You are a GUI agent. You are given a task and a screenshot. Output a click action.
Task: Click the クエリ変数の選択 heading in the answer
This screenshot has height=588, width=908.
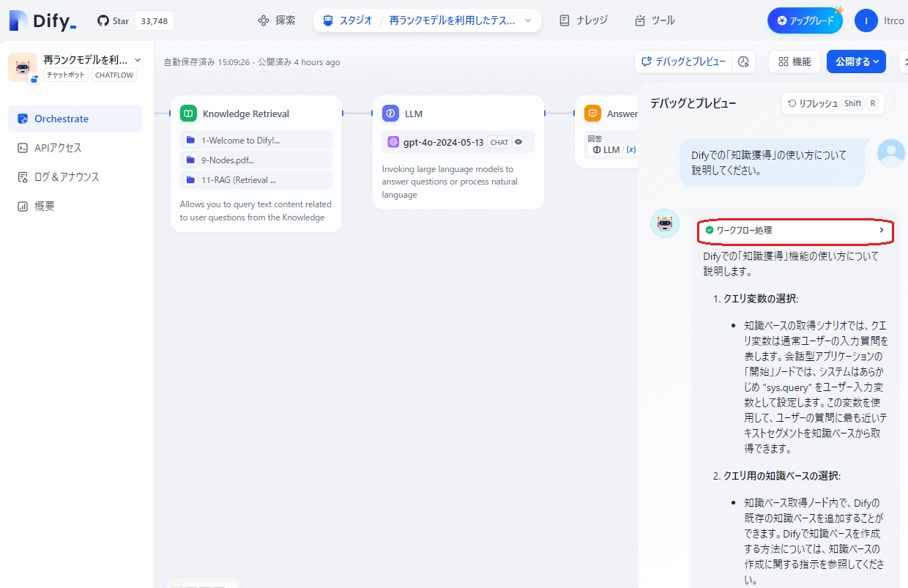pyautogui.click(x=761, y=299)
